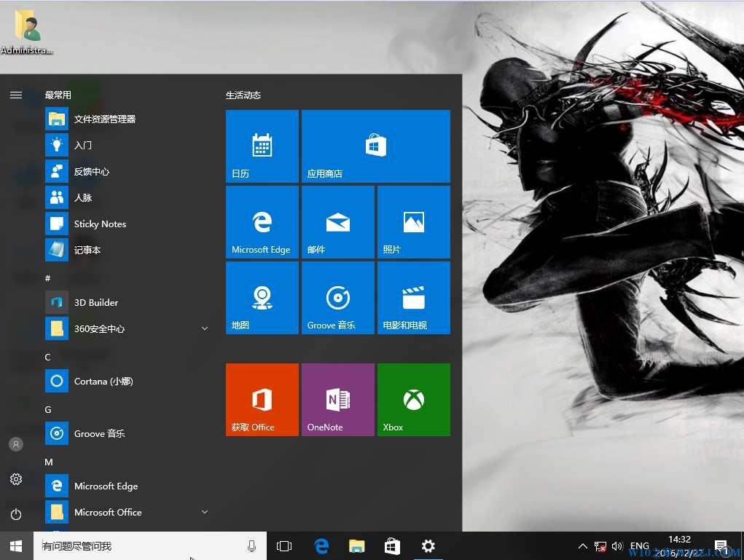Click the power button in Start
The image size is (744, 560).
[x=16, y=514]
